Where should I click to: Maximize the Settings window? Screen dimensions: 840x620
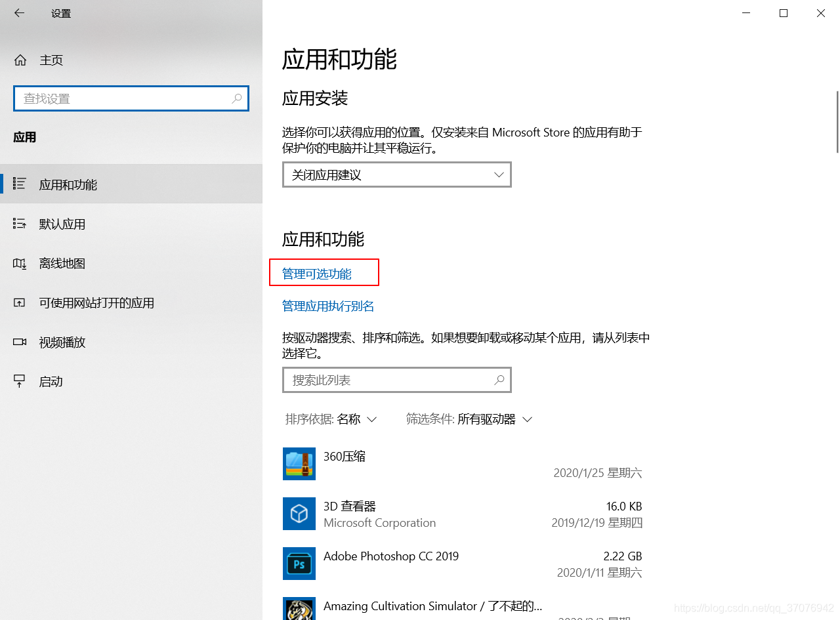[x=784, y=13]
